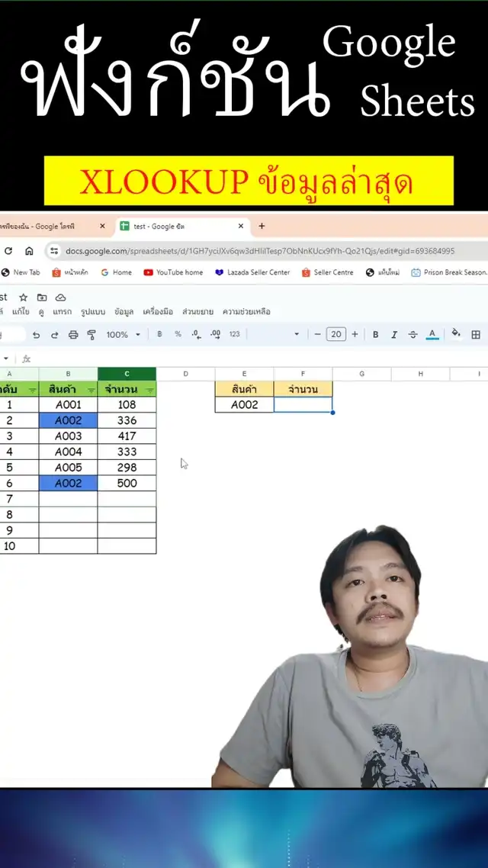The width and height of the screenshot is (488, 868).
Task: Toggle Italic formatting
Action: 394,334
